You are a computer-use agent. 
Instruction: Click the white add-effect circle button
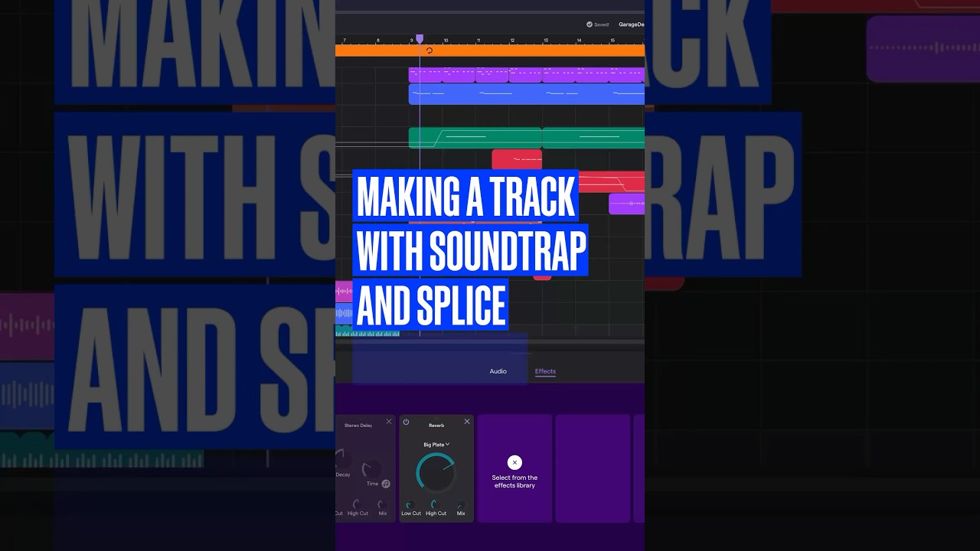[514, 462]
